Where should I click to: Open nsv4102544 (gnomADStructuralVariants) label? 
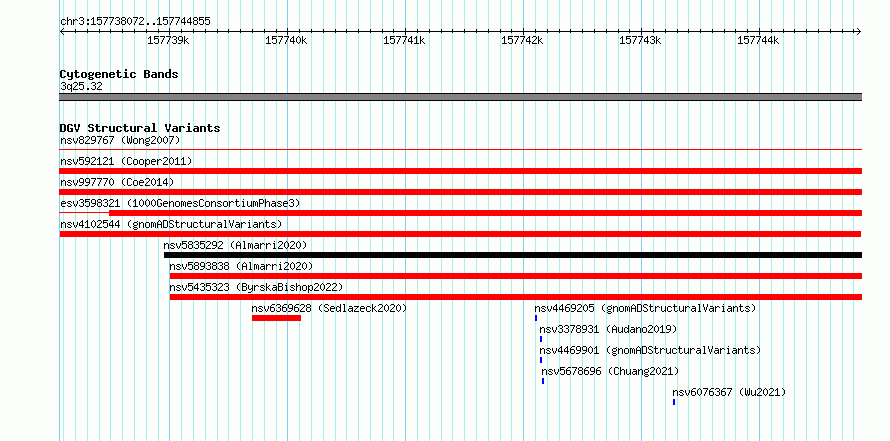(x=171, y=224)
